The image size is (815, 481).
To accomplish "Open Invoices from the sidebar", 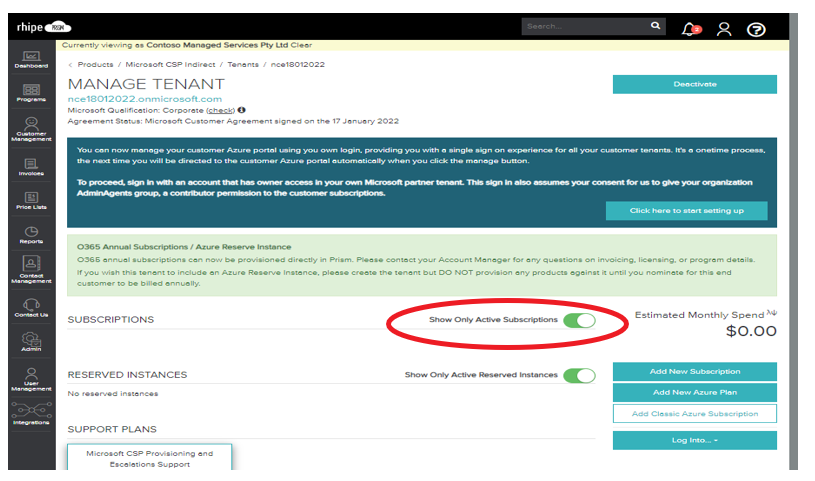I will (x=31, y=167).
